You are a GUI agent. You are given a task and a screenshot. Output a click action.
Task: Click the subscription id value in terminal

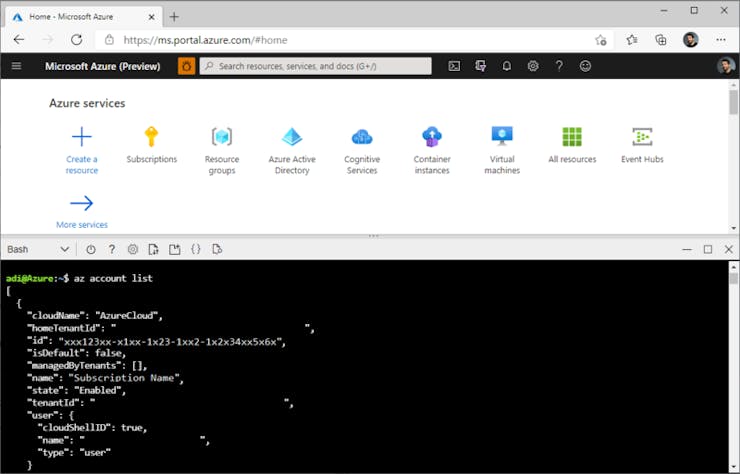[x=172, y=341]
